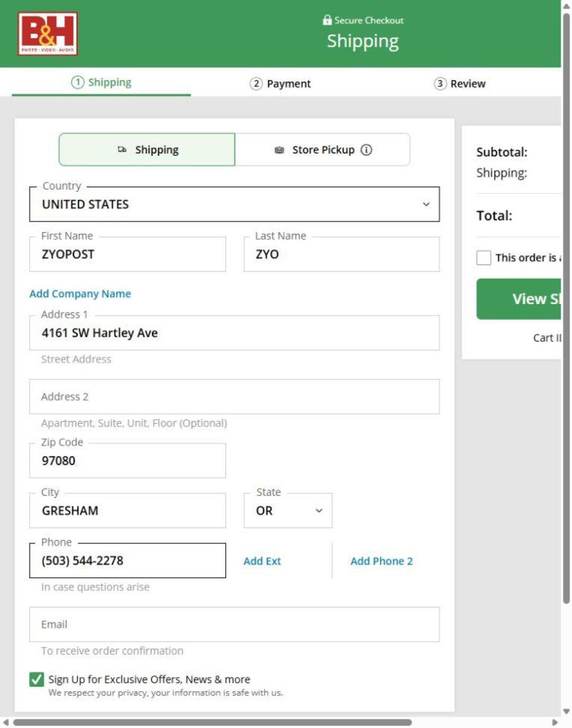Click the 'Street Address' hint text
The image size is (572, 728).
76,359
